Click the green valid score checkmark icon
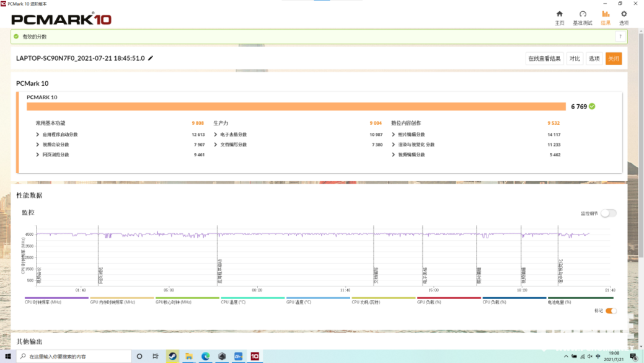The width and height of the screenshot is (644, 363). click(x=16, y=37)
